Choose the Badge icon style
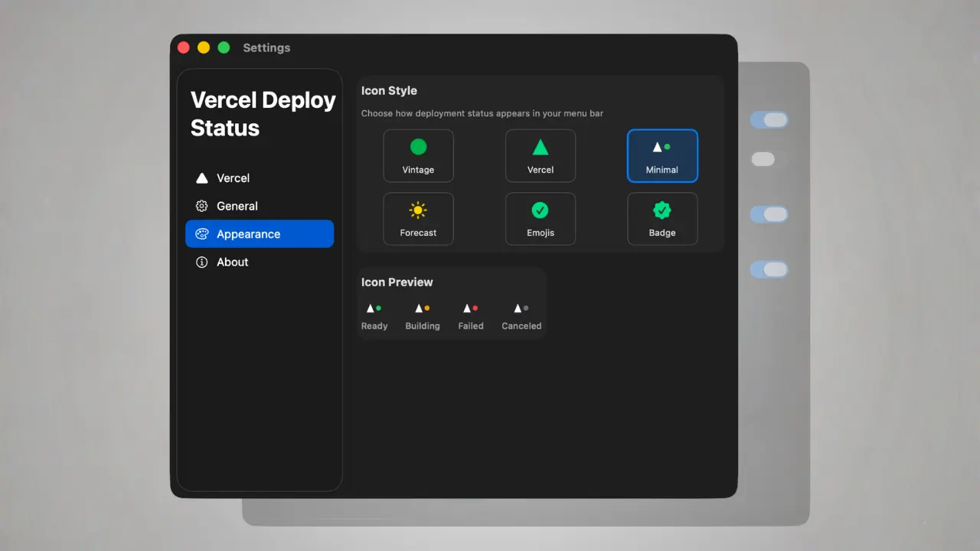Viewport: 980px width, 551px height. point(661,219)
